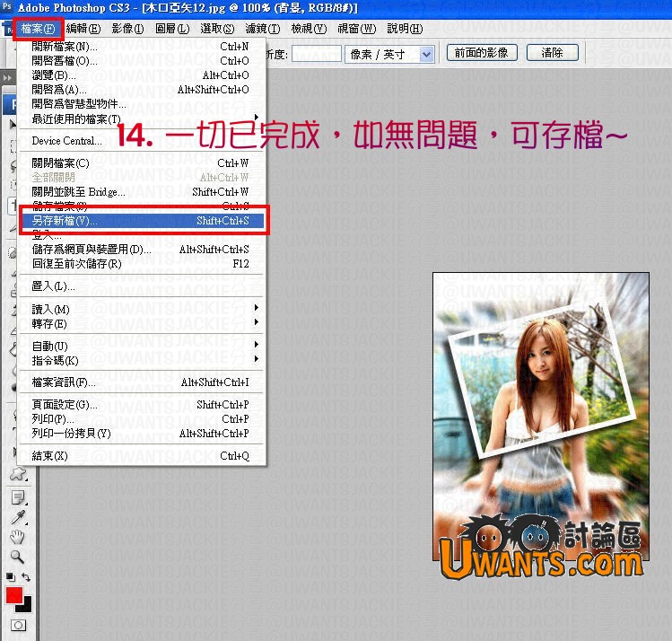Choose 瀏覽(B) menu entry

pos(141,75)
